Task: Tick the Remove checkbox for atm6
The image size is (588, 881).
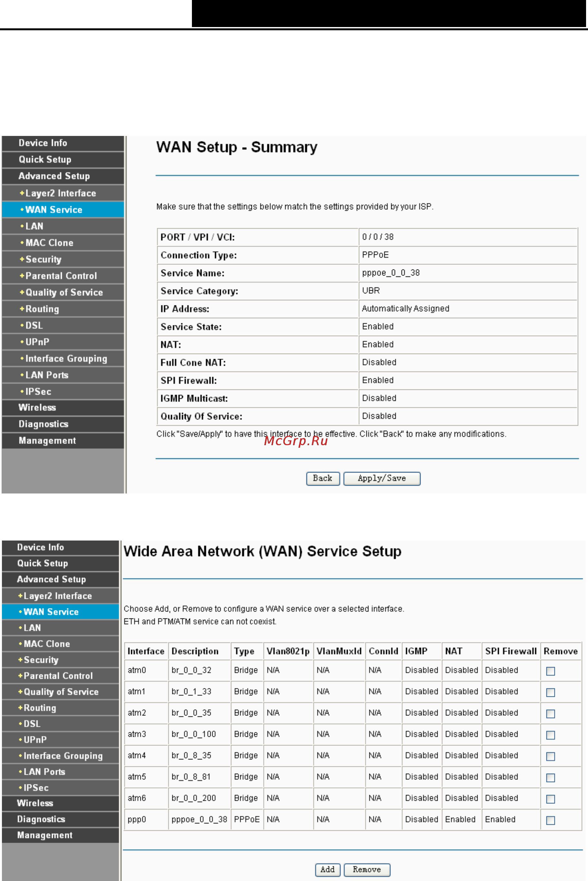Action: pos(550,799)
